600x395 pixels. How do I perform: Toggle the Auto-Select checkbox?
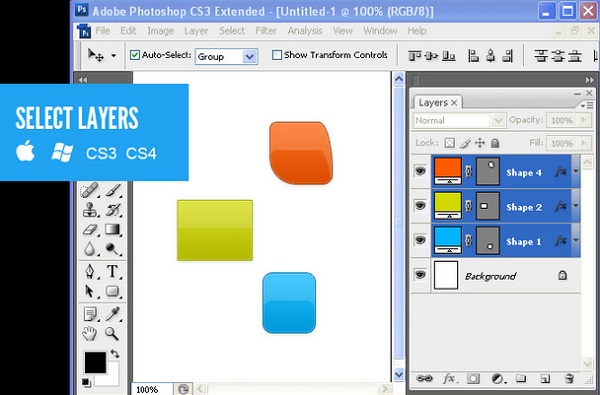135,55
